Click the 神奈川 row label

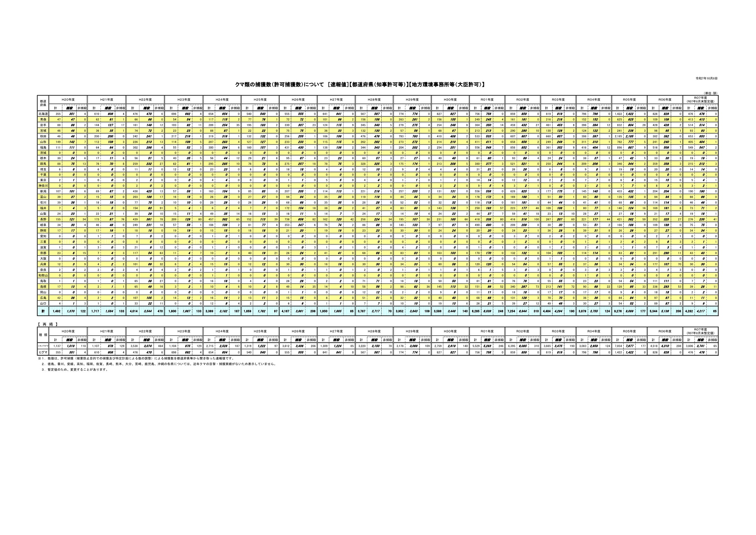point(43,186)
